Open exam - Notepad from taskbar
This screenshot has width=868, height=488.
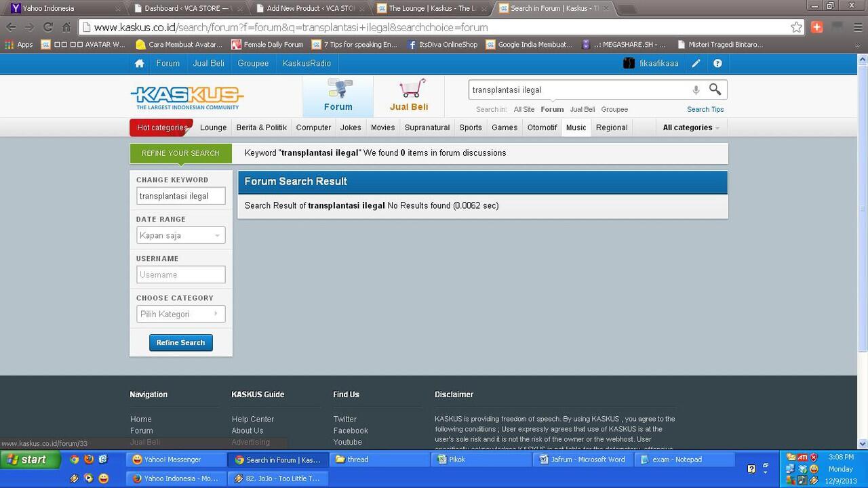pyautogui.click(x=684, y=460)
